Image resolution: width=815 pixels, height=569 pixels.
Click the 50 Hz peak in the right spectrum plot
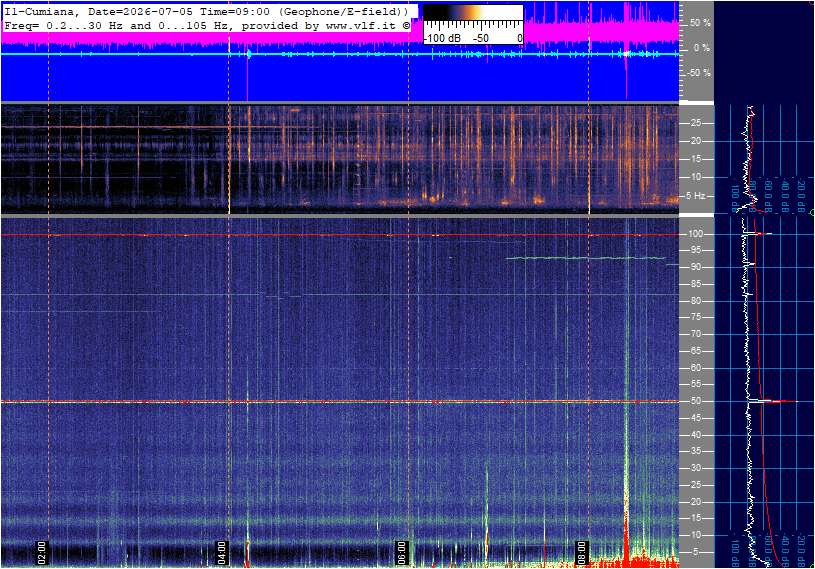(x=772, y=401)
